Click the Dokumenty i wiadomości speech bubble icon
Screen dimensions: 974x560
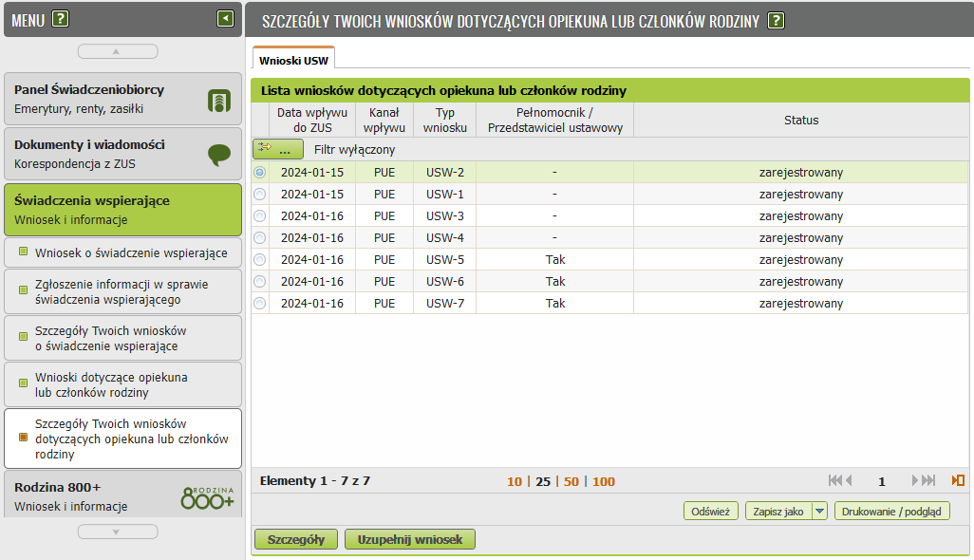(x=219, y=155)
